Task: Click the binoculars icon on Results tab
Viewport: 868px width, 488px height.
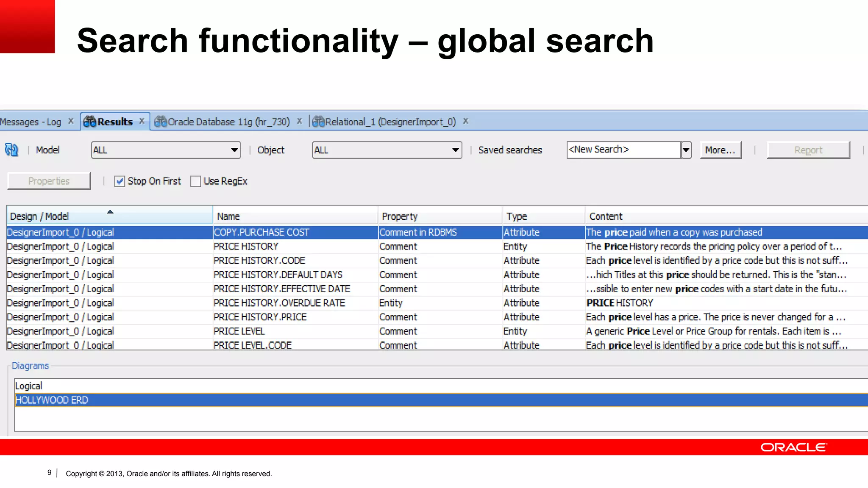Action: click(90, 122)
